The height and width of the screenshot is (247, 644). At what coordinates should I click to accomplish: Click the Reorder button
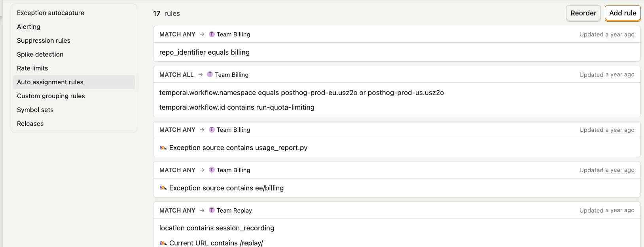(583, 13)
